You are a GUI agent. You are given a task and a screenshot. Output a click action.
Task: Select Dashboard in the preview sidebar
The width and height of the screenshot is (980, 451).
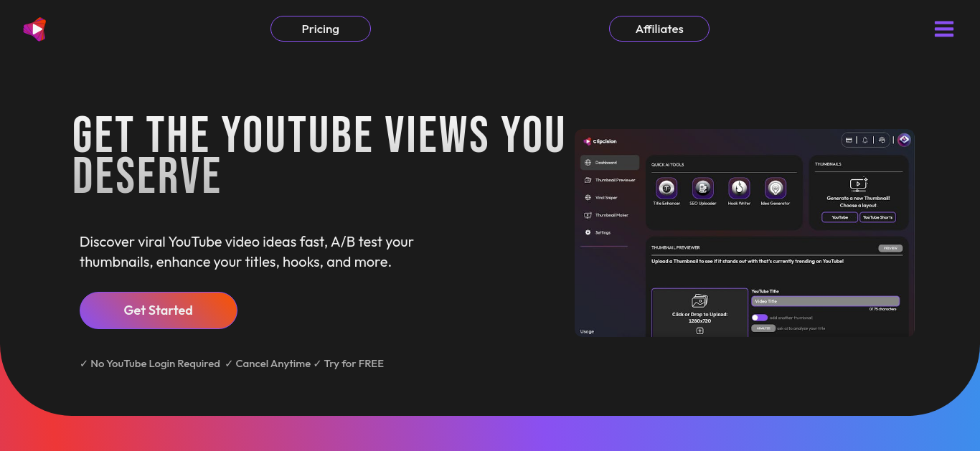click(x=610, y=163)
